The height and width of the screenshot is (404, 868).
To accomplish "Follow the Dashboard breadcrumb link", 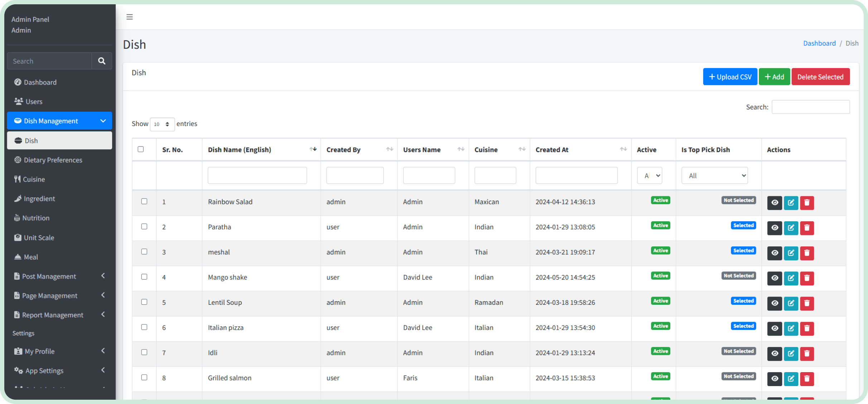I will tap(819, 43).
